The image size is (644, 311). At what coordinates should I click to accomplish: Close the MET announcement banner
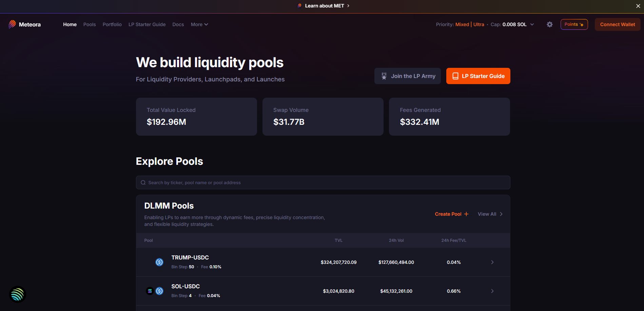638,6
